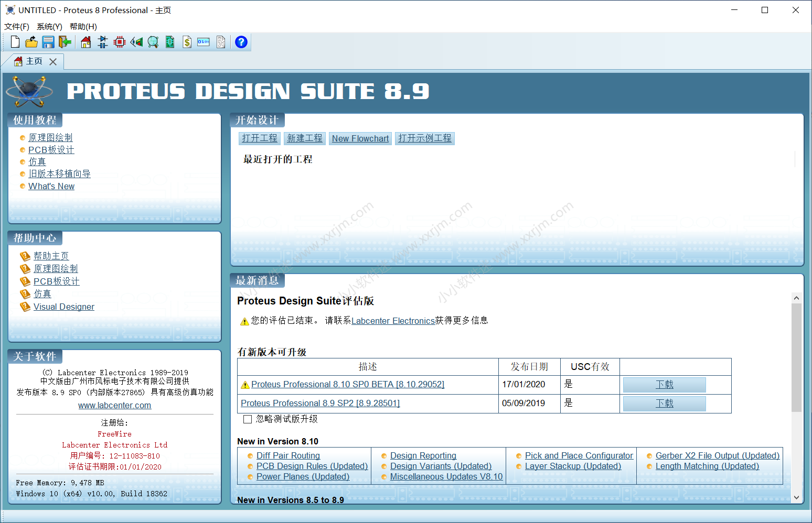Click the Labcenter Electronics contact link
Image resolution: width=812 pixels, height=523 pixels.
[393, 321]
